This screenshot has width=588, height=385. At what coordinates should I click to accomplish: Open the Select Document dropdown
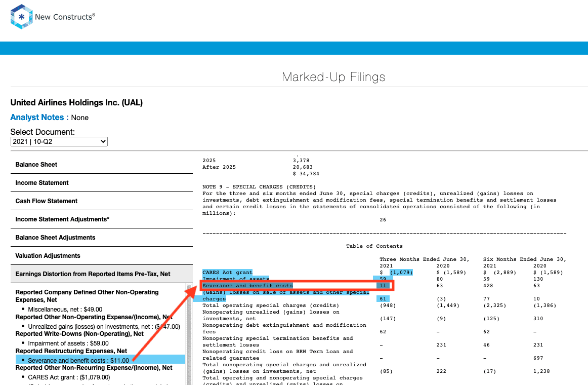coord(59,141)
